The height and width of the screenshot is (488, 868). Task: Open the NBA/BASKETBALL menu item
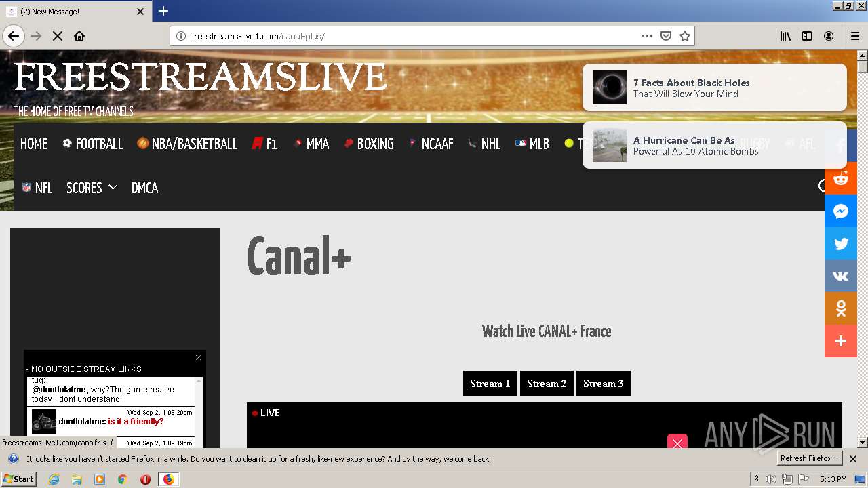[187, 144]
